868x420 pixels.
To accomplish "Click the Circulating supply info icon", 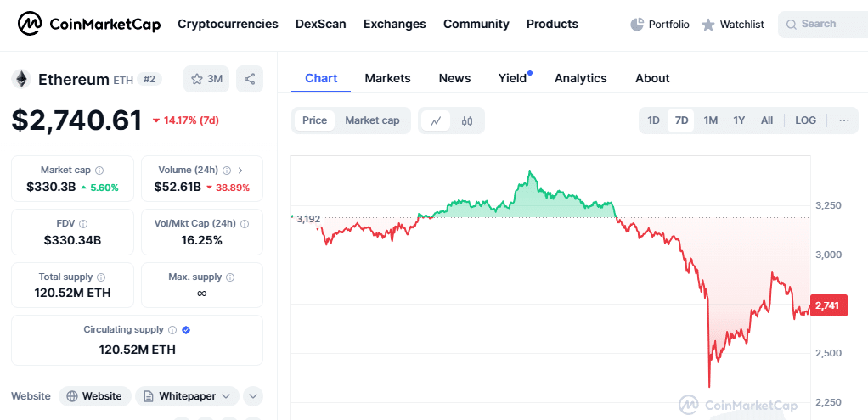I will tap(172, 330).
